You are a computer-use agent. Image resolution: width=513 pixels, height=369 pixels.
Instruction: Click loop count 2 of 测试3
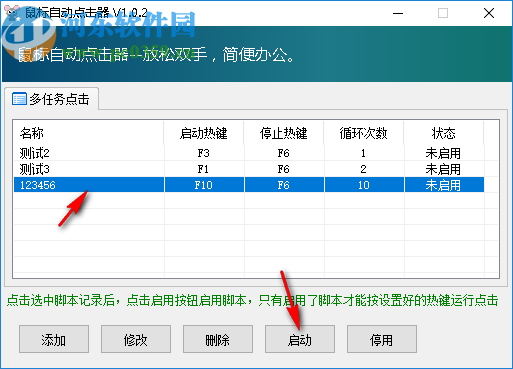pos(363,169)
